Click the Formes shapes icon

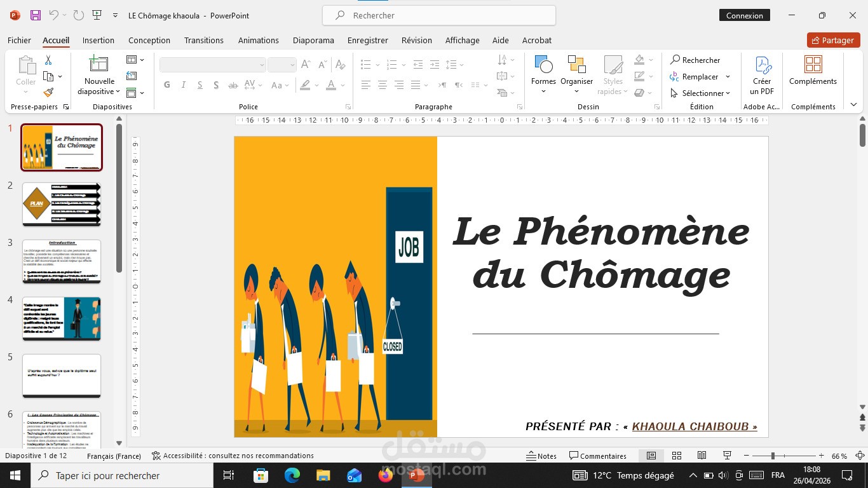point(543,64)
